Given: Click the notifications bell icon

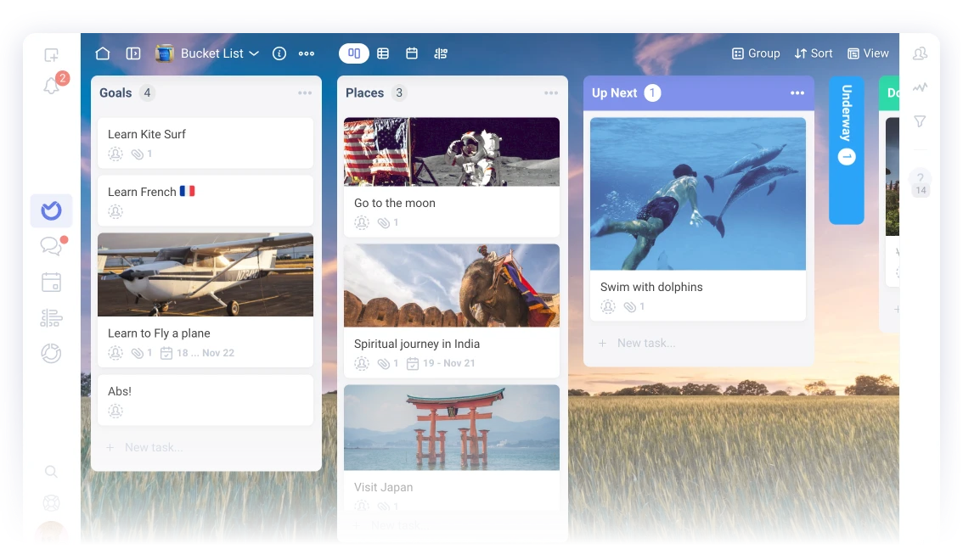Looking at the screenshot, I should (x=52, y=87).
